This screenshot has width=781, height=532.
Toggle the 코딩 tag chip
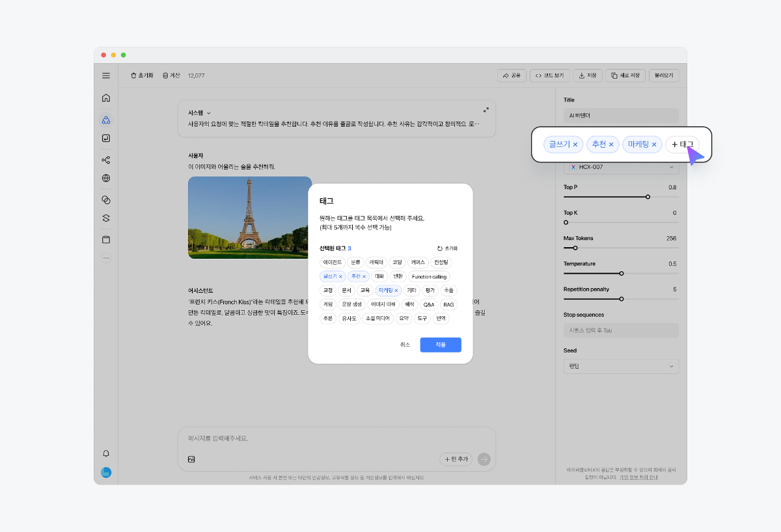click(x=397, y=263)
